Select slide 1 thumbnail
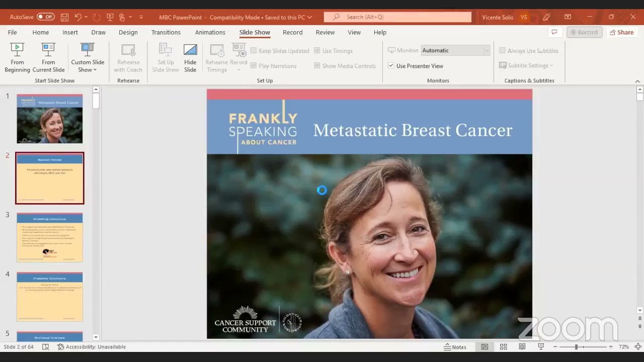Image resolution: width=644 pixels, height=362 pixels. 49,119
